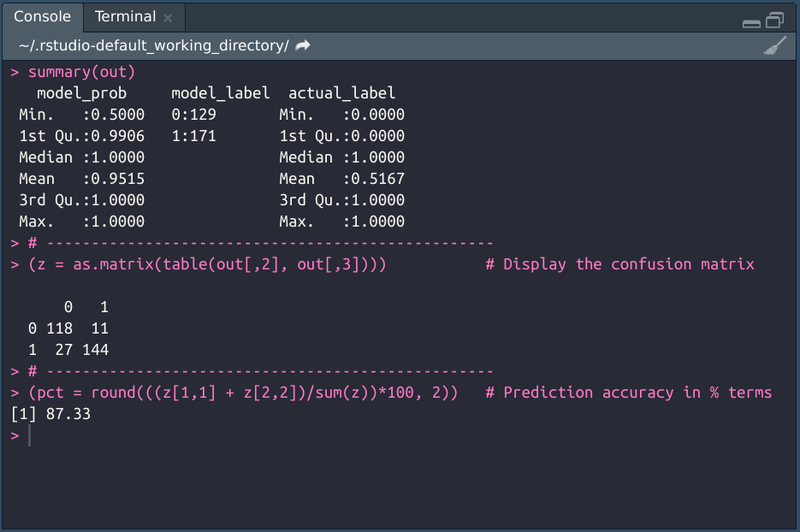Click the arrow icon beside the working directory
800x532 pixels.
click(x=303, y=46)
